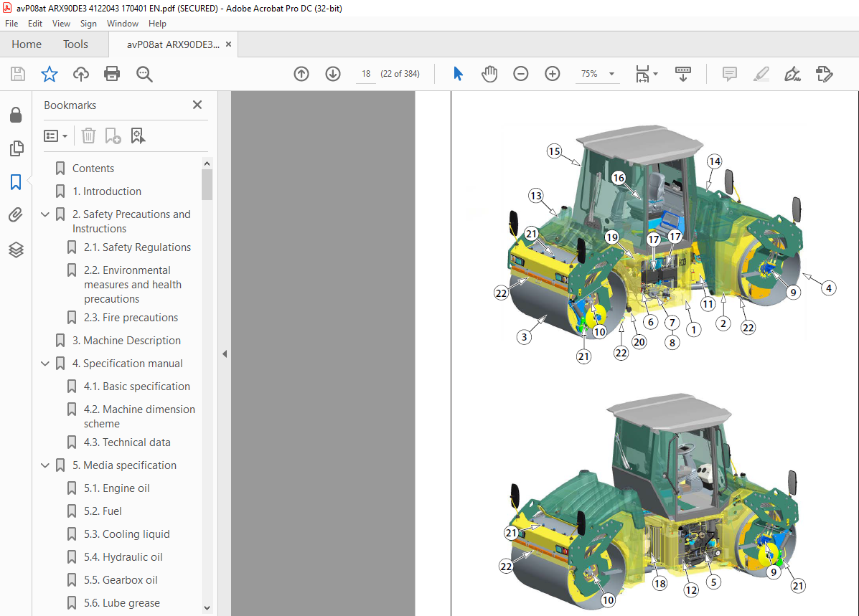Open 3. Machine Description bookmark

pos(126,341)
